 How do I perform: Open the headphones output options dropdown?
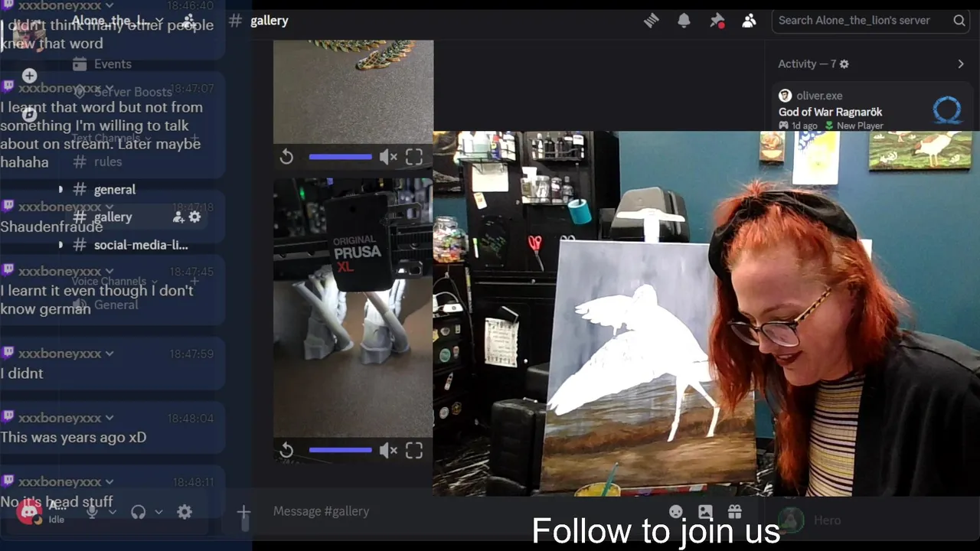click(158, 512)
